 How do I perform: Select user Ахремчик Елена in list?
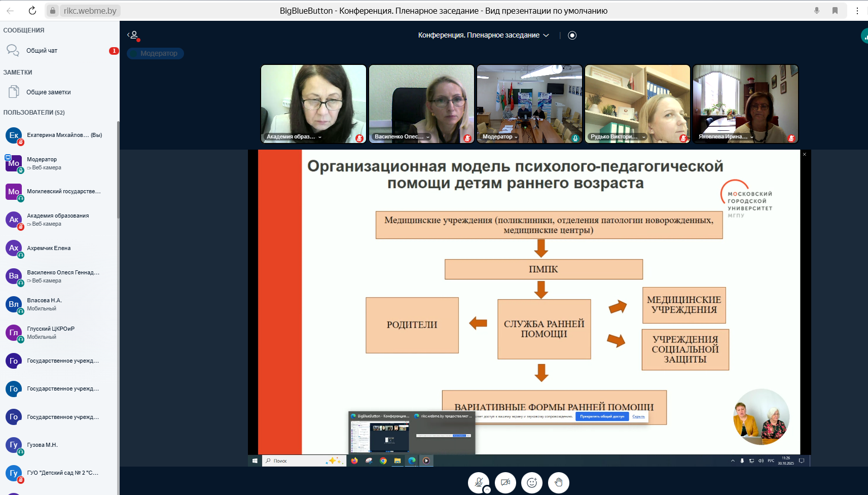pyautogui.click(x=49, y=248)
